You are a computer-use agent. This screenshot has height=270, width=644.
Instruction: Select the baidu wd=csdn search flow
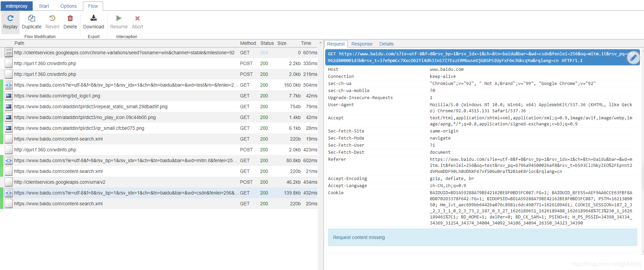[x=159, y=193]
